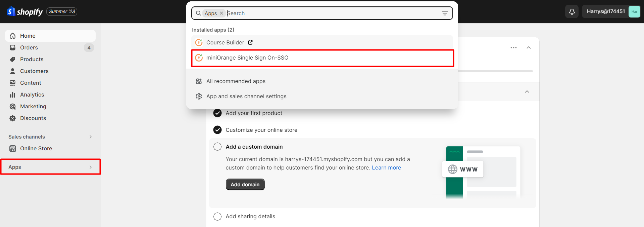
Task: Click the app settings gear icon
Action: tap(199, 96)
